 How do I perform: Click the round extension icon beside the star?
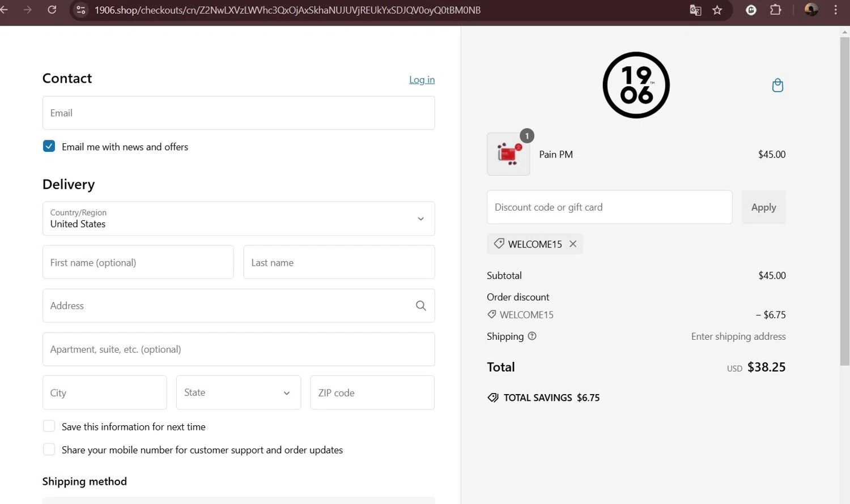[x=751, y=10]
